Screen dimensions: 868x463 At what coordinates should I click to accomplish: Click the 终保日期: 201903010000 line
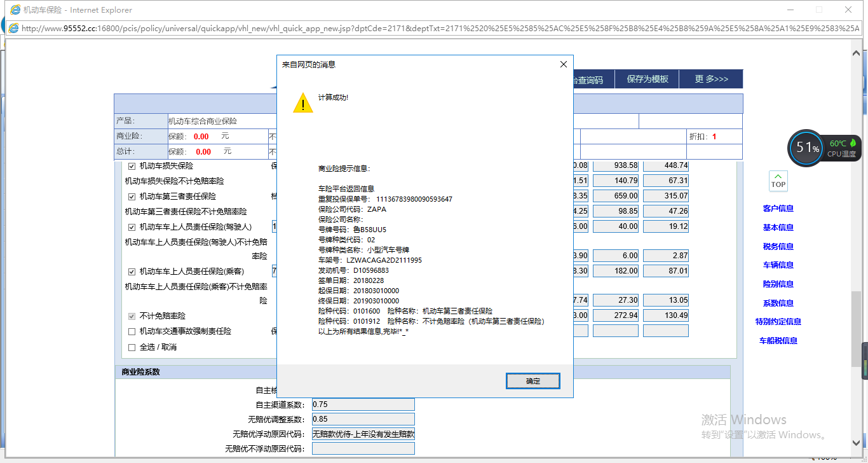pyautogui.click(x=358, y=301)
